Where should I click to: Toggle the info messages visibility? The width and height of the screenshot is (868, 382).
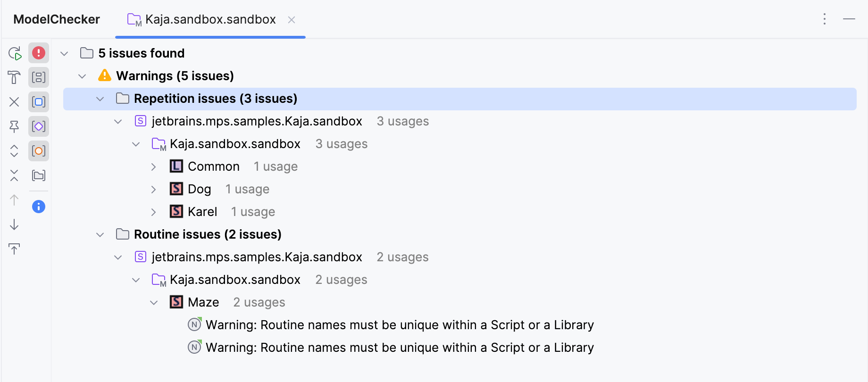click(x=39, y=206)
